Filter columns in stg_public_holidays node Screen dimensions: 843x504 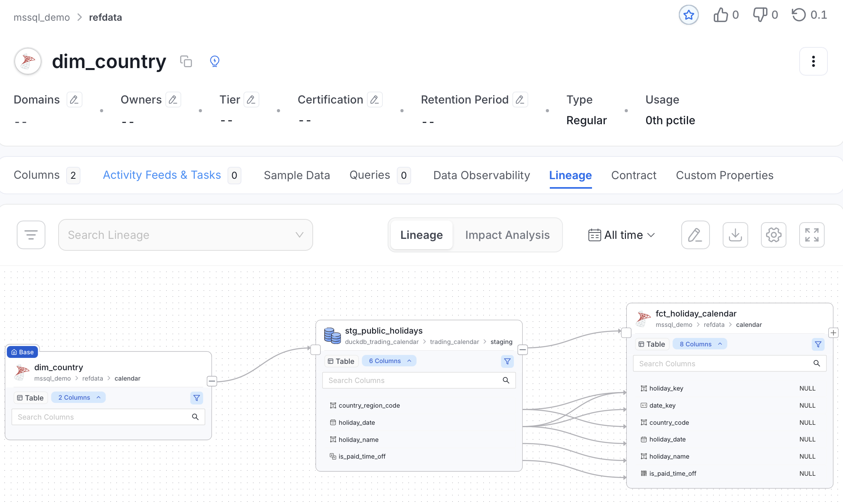[x=508, y=361]
